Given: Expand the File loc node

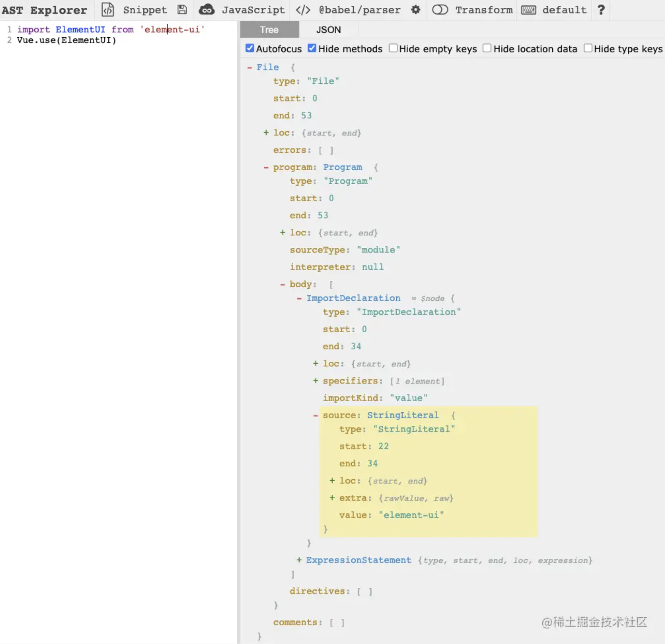Looking at the screenshot, I should [x=266, y=133].
